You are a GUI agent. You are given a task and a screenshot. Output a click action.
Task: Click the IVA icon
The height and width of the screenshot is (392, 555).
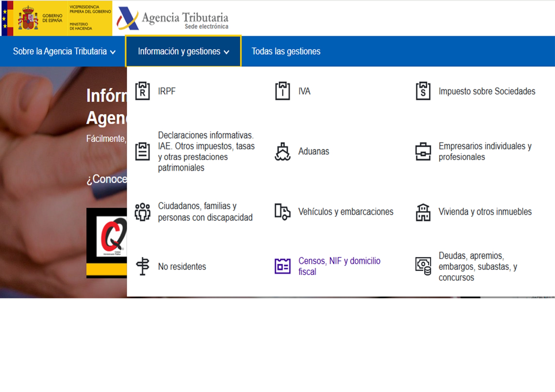[283, 92]
